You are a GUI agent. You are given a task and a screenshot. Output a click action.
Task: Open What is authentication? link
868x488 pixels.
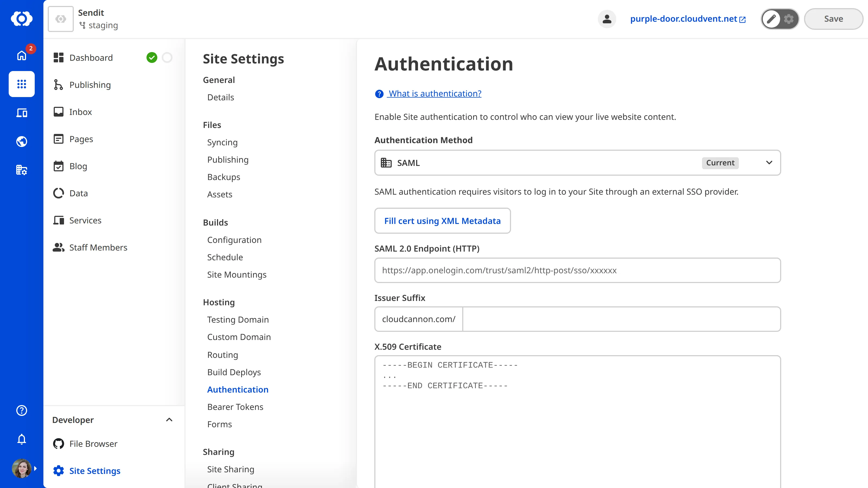coord(435,94)
